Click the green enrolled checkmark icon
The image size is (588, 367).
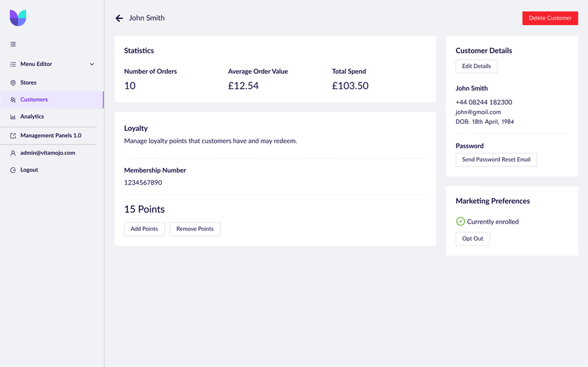tap(460, 222)
